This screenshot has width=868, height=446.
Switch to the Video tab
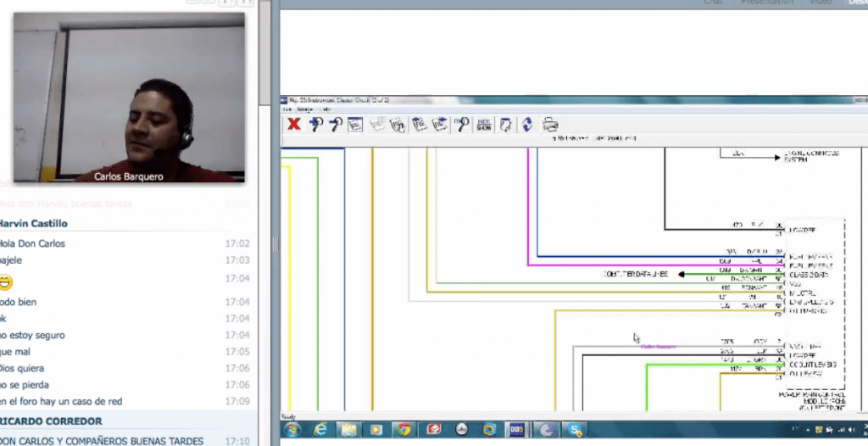click(x=821, y=3)
